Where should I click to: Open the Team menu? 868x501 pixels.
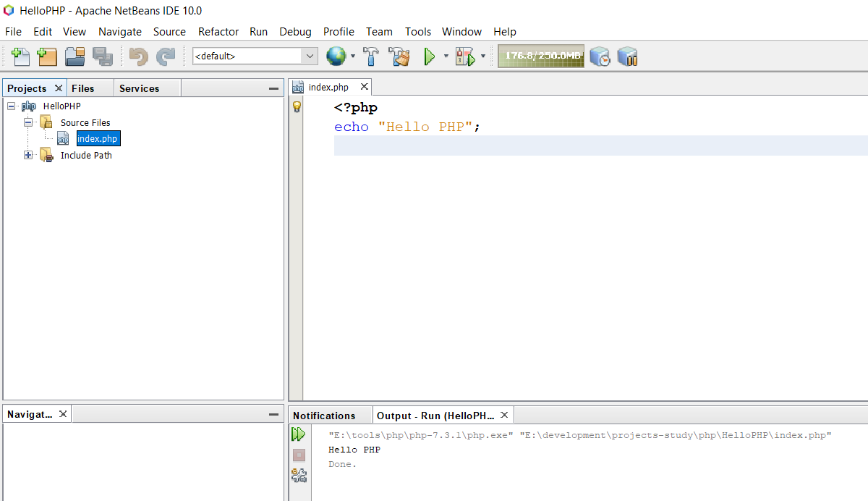point(379,31)
